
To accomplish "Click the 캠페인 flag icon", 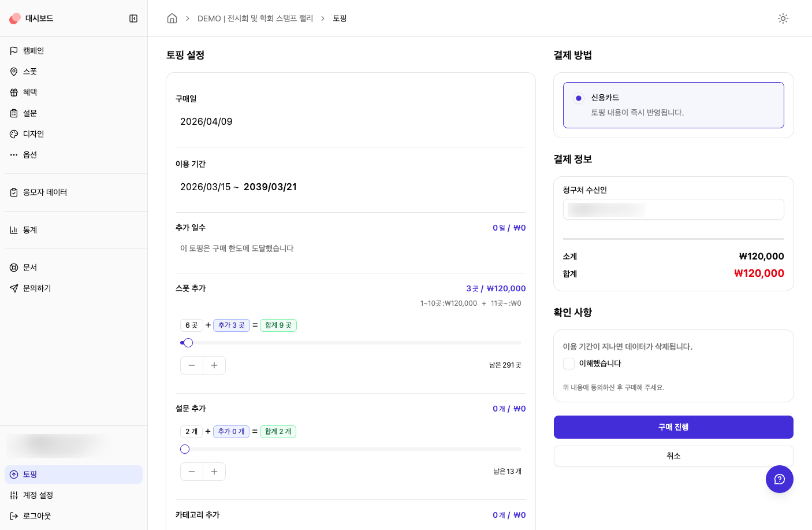I will 14,51.
